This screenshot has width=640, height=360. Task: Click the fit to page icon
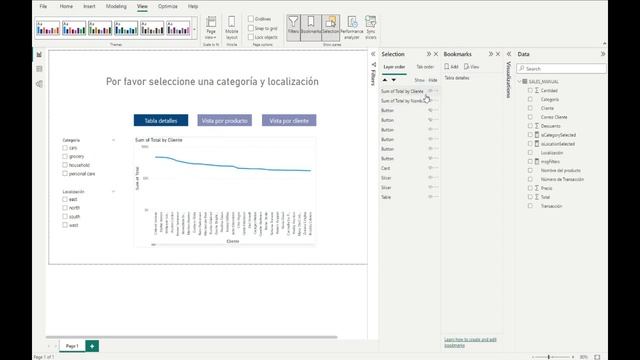(597, 357)
